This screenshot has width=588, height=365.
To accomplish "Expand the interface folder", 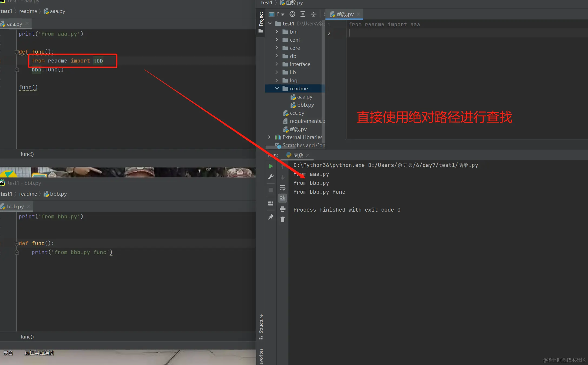I will pos(277,64).
